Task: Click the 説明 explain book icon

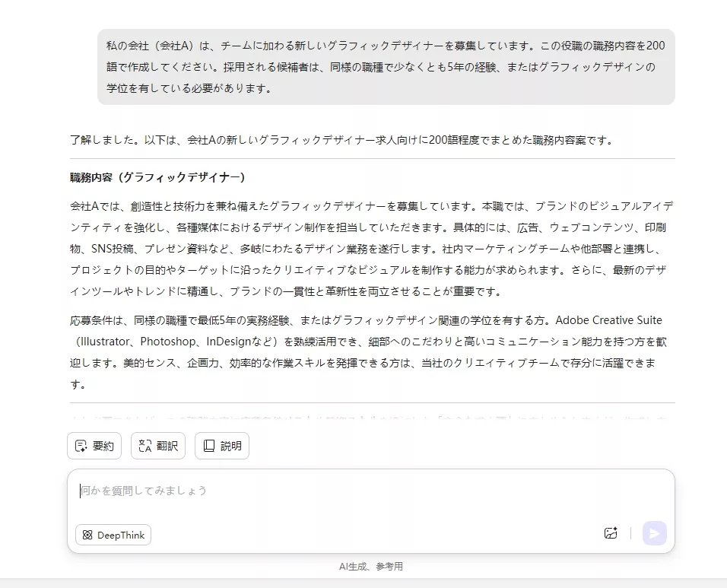Action: coord(208,446)
